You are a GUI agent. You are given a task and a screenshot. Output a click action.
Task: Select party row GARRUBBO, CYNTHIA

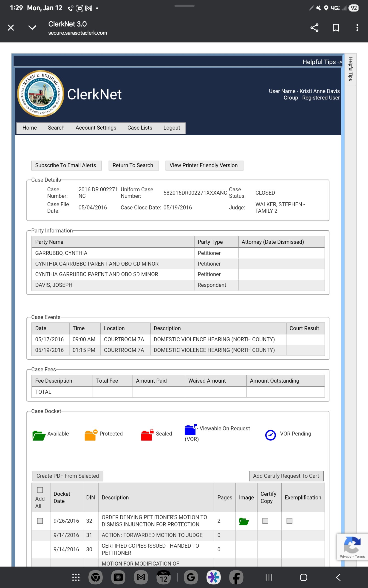(x=178, y=253)
